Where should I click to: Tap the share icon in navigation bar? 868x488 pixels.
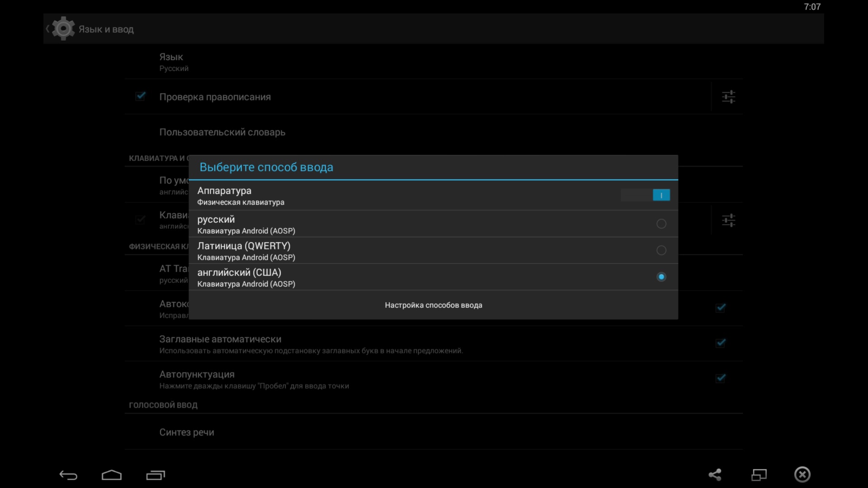[715, 474]
